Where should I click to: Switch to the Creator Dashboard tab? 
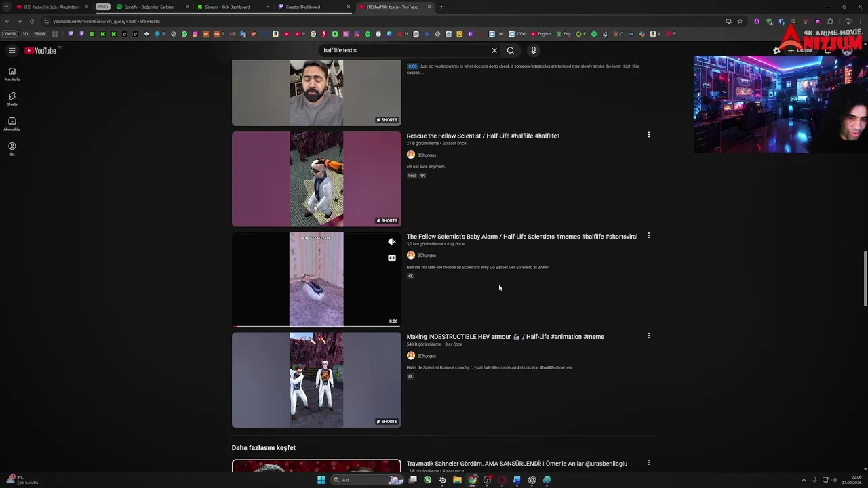(313, 7)
